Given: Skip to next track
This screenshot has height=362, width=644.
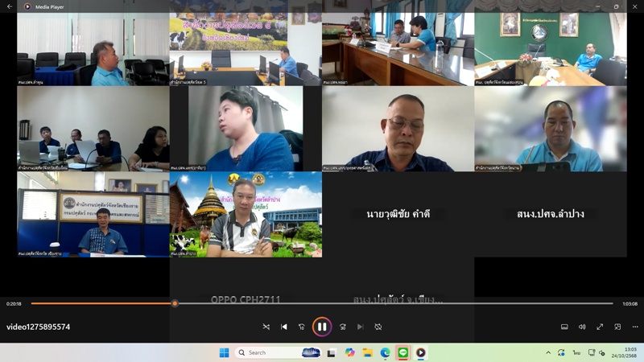Looking at the screenshot, I should [360, 327].
